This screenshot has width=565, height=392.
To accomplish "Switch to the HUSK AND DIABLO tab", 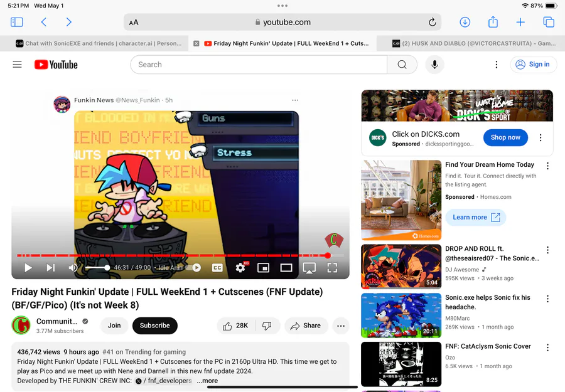I will (471, 43).
